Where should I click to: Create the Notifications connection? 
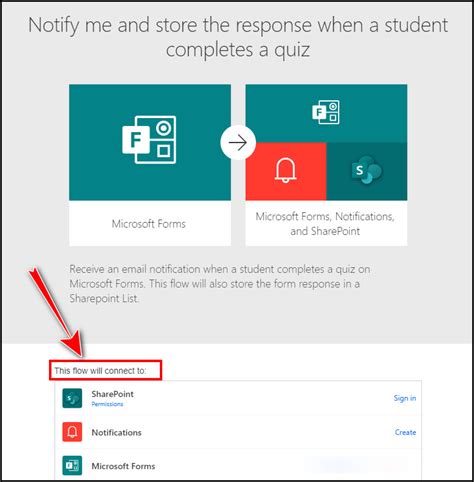point(405,432)
